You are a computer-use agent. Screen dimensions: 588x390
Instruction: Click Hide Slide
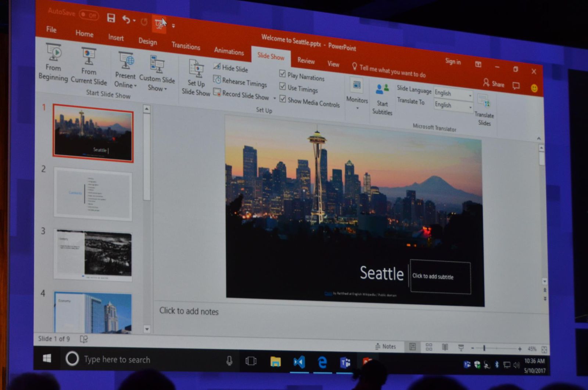[230, 68]
